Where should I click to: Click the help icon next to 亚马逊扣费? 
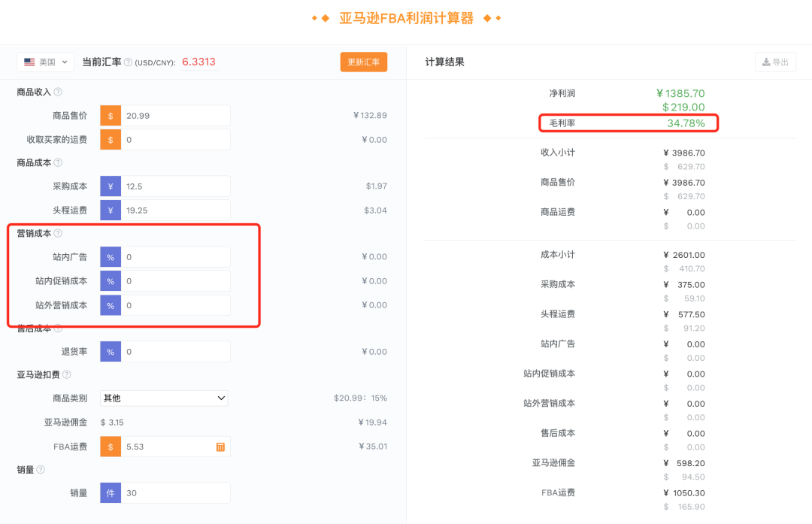(x=66, y=374)
